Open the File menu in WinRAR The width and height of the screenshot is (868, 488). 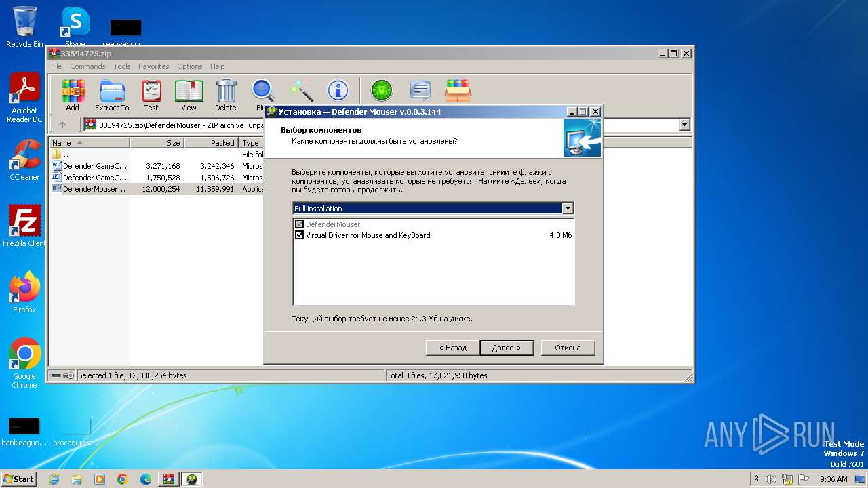(56, 66)
